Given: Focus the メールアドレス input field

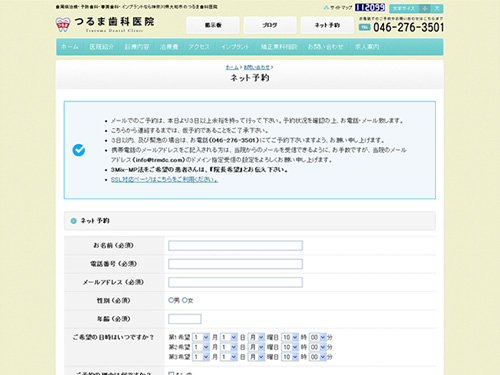Looking at the screenshot, I should [x=235, y=282].
